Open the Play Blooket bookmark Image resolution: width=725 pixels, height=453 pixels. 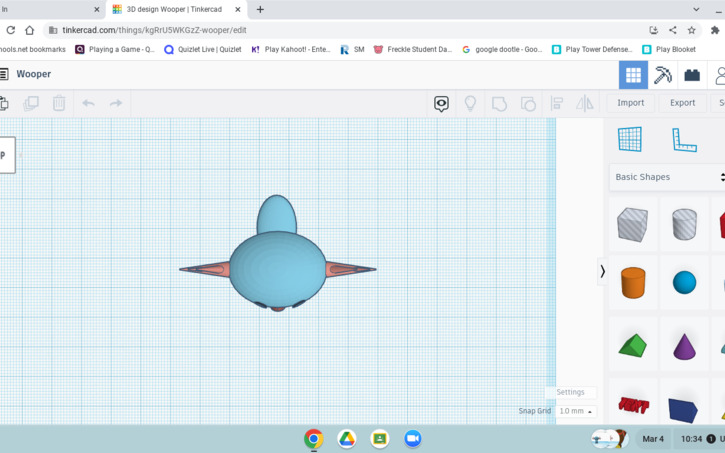[669, 49]
